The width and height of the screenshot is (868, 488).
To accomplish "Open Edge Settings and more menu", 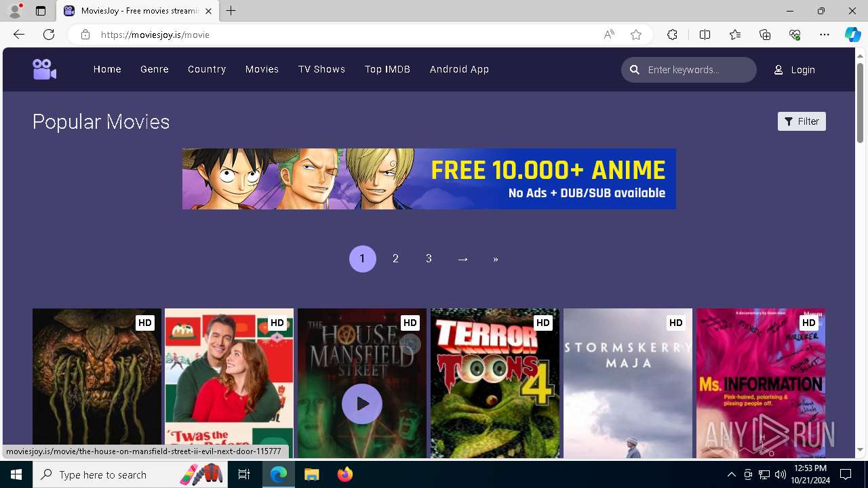I will 825,35.
